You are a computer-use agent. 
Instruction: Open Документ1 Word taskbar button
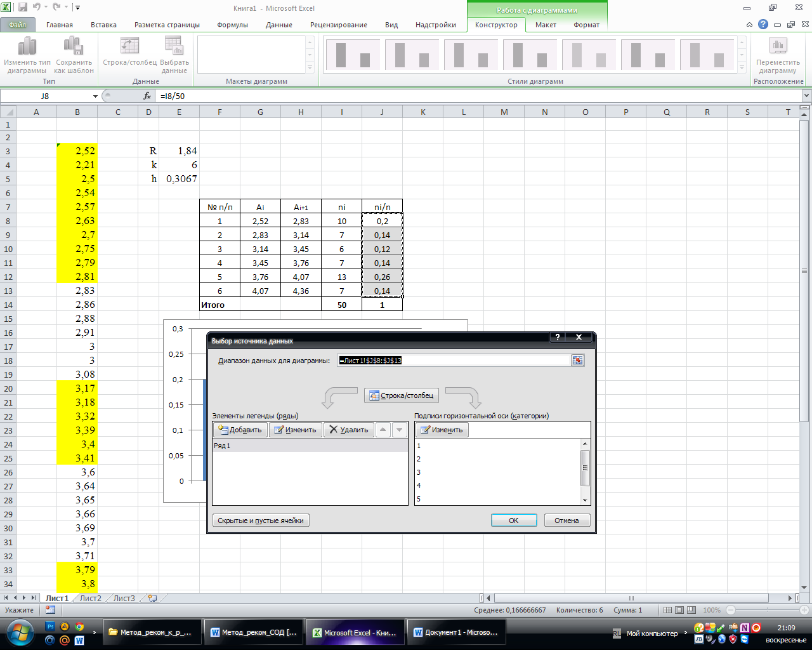tap(455, 632)
